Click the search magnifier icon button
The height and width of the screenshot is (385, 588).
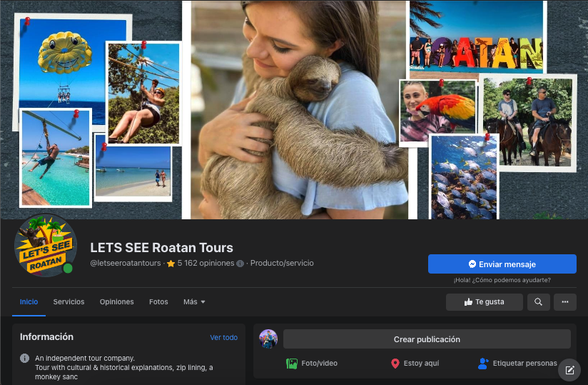[x=539, y=302]
